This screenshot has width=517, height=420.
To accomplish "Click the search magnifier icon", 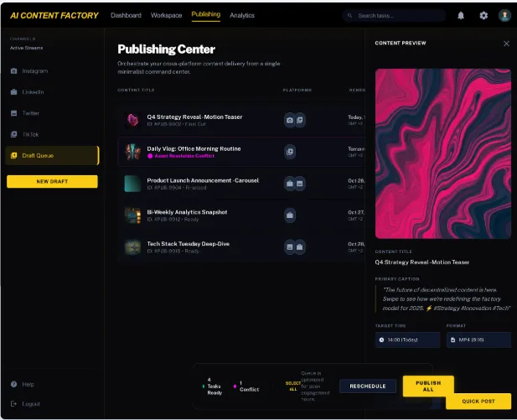I will (x=349, y=15).
